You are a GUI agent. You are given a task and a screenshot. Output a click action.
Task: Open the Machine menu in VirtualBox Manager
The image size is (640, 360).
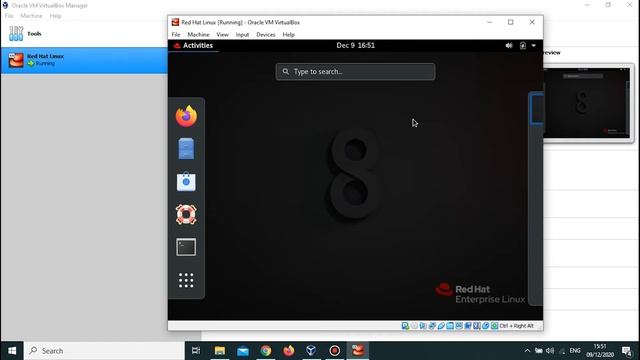[31, 16]
